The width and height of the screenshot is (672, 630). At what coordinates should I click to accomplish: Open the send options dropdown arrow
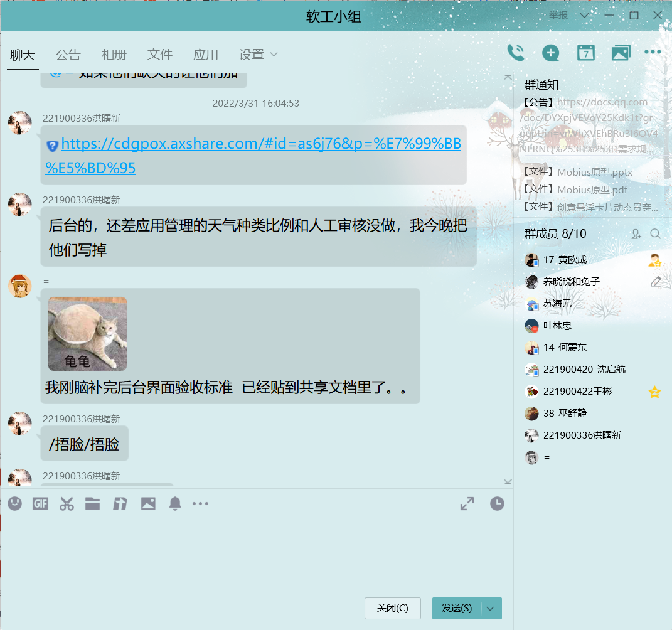tap(491, 608)
